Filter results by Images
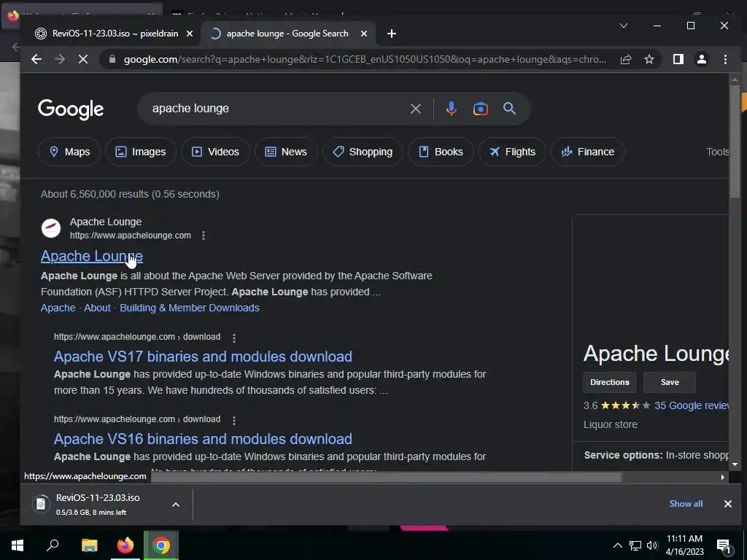Image resolution: width=747 pixels, height=560 pixels. tap(141, 152)
